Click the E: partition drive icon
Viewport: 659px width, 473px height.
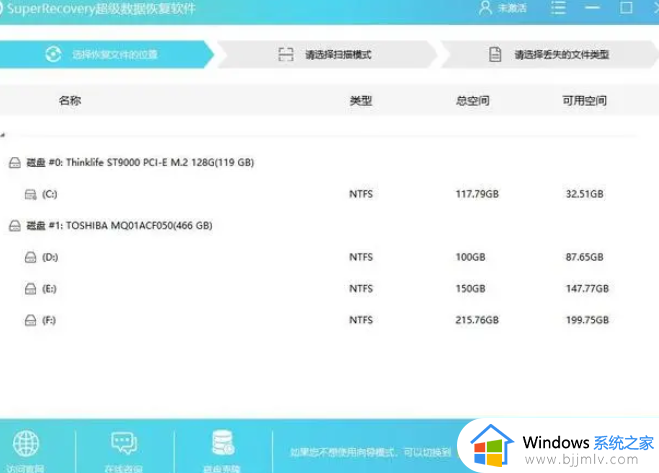[31, 289]
